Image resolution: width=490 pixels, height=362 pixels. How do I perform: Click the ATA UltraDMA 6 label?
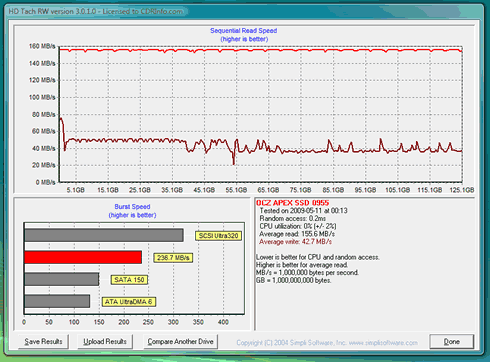pos(129,302)
